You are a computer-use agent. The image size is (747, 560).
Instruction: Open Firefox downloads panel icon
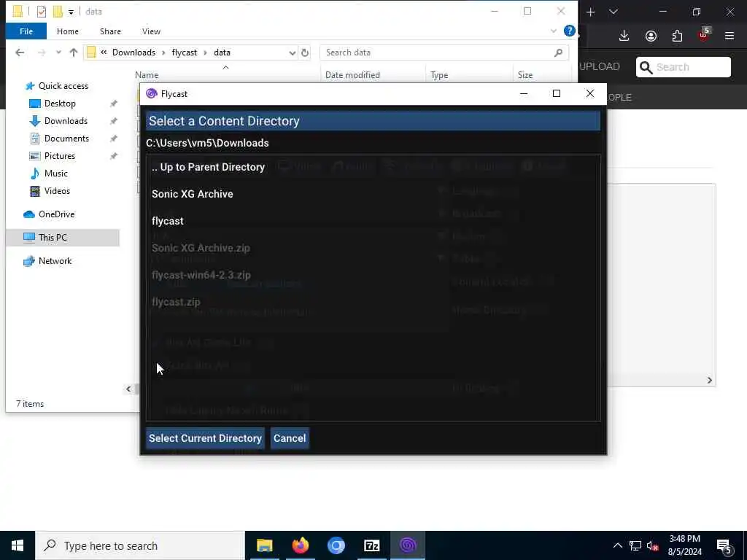(624, 36)
